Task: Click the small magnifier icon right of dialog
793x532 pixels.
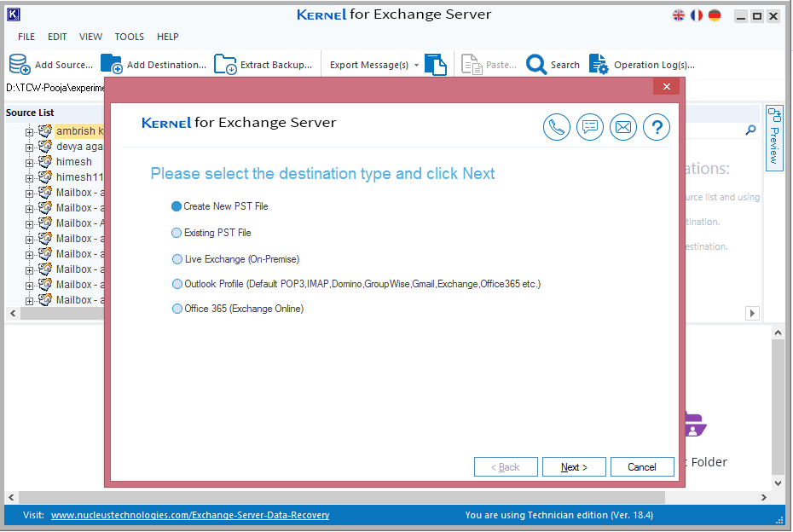Action: [750, 130]
